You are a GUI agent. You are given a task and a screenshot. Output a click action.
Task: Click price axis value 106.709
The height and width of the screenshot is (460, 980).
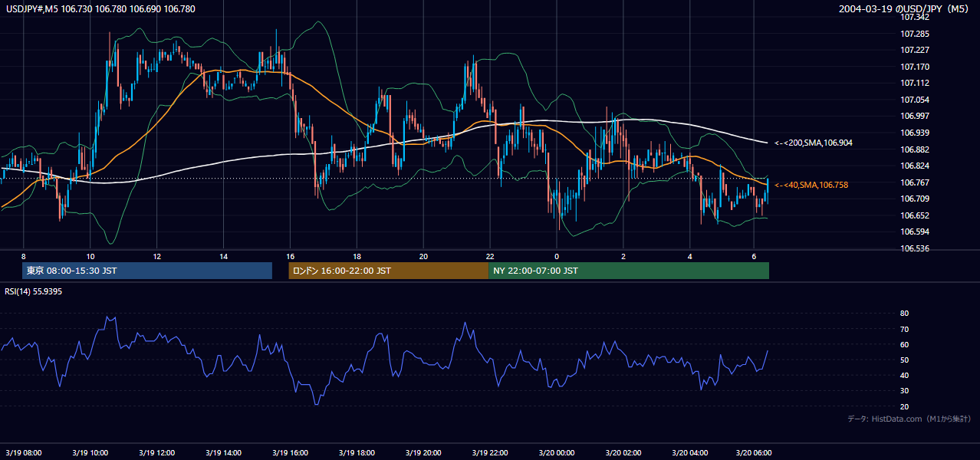(x=915, y=199)
